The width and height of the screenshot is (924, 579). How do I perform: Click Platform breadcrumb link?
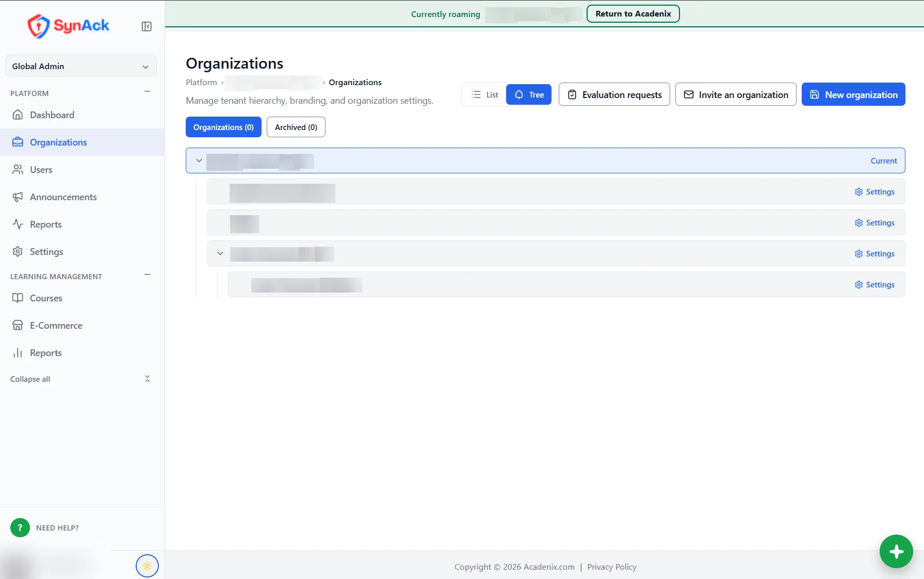coord(201,82)
